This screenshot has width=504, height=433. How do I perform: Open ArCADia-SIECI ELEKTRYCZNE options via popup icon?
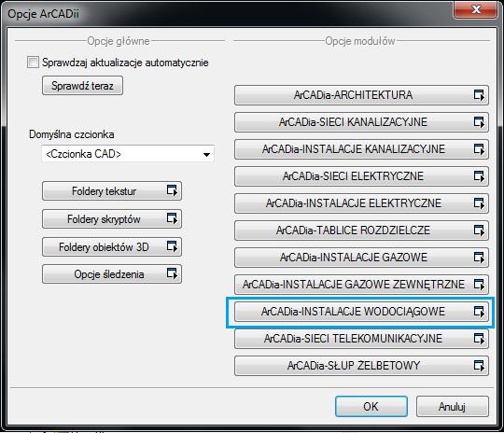tap(479, 176)
